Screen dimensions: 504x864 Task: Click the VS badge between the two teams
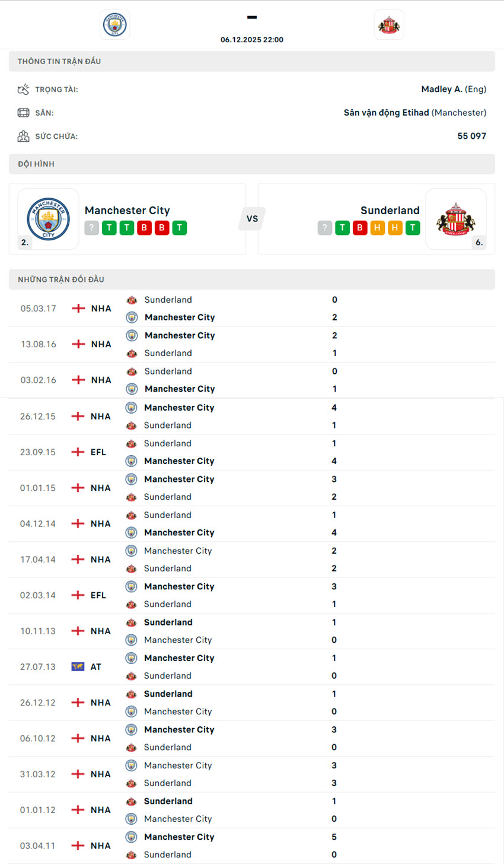(x=252, y=218)
